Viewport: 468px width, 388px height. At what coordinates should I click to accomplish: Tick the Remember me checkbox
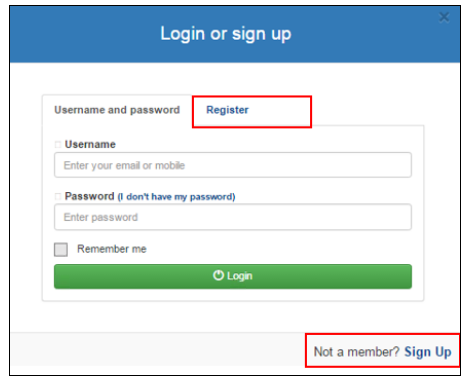(61, 249)
